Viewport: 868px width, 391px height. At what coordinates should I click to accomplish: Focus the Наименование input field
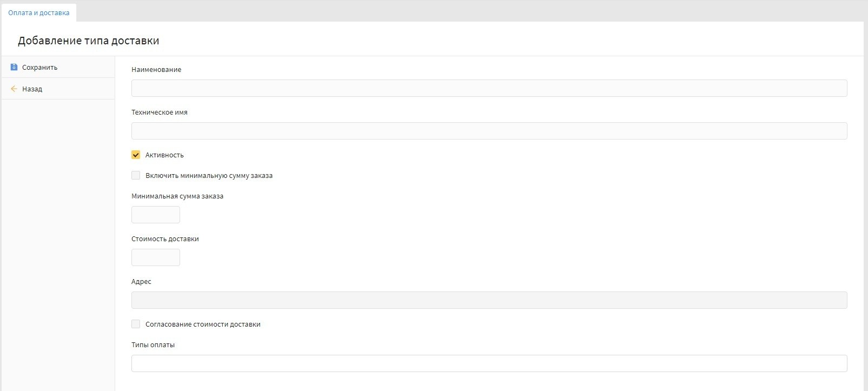(489, 88)
